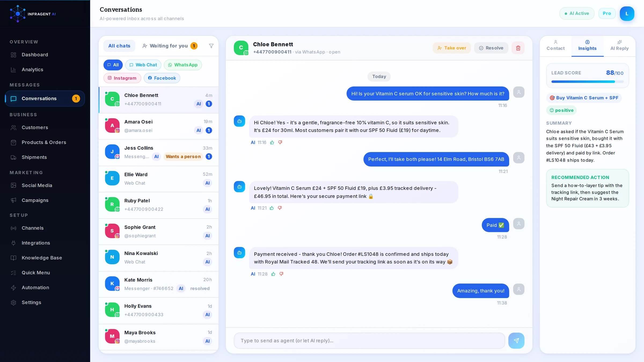Switch to the AI Reply tab
This screenshot has height=362, width=644.
point(619,46)
